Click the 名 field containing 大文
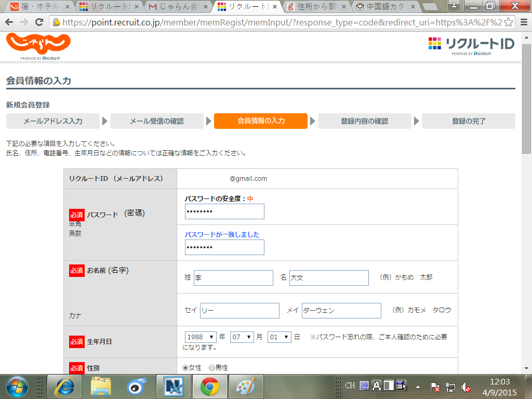Screen dimensions: 532x399 [x=329, y=278]
